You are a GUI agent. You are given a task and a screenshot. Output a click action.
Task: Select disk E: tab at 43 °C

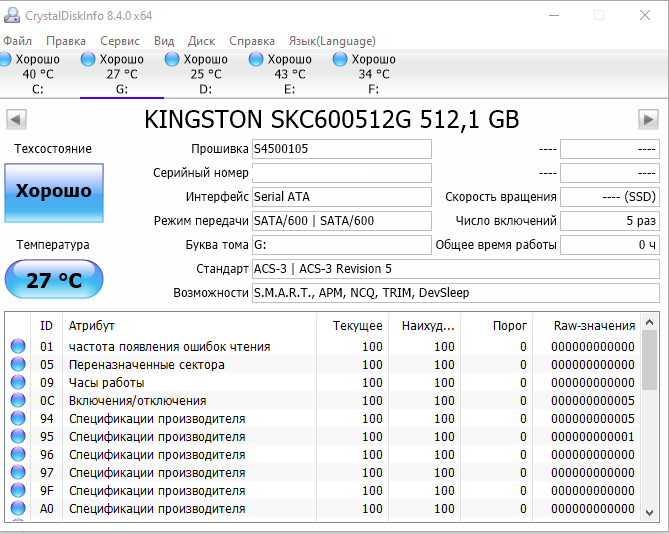290,74
